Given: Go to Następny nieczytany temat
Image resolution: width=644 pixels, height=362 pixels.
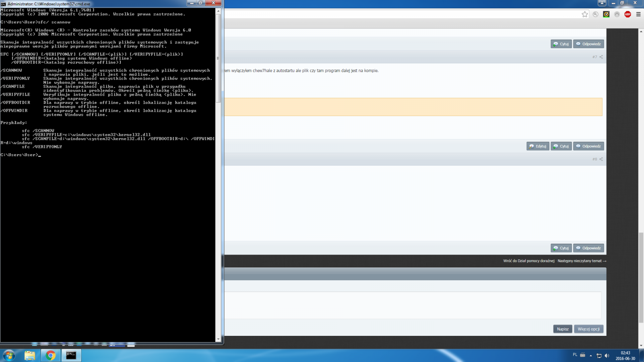Looking at the screenshot, I should [582, 261].
